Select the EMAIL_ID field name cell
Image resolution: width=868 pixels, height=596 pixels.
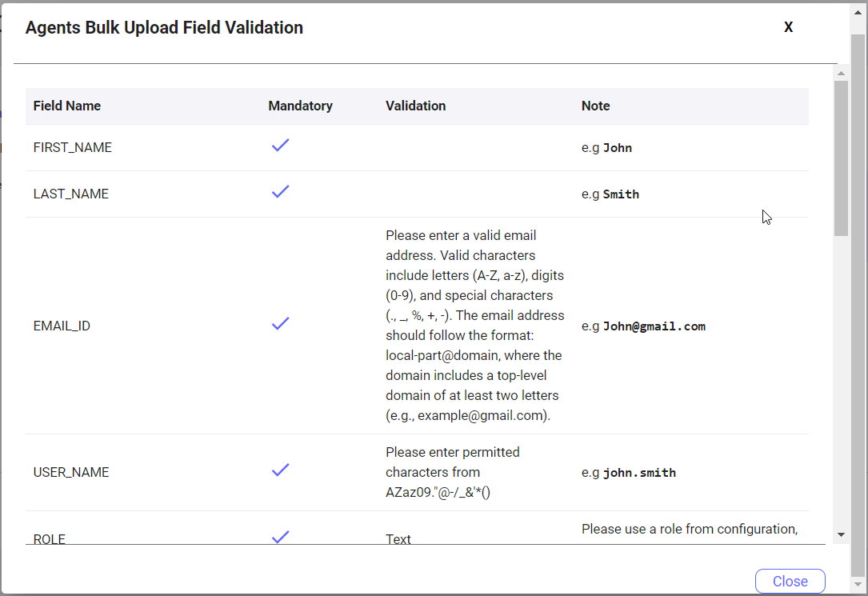tap(62, 326)
